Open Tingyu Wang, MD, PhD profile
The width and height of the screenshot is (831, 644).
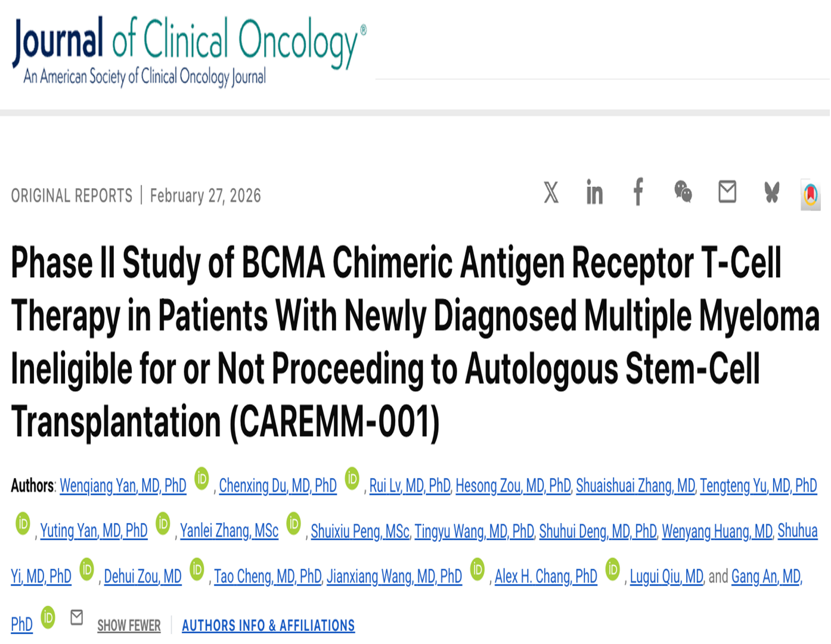pos(474,531)
